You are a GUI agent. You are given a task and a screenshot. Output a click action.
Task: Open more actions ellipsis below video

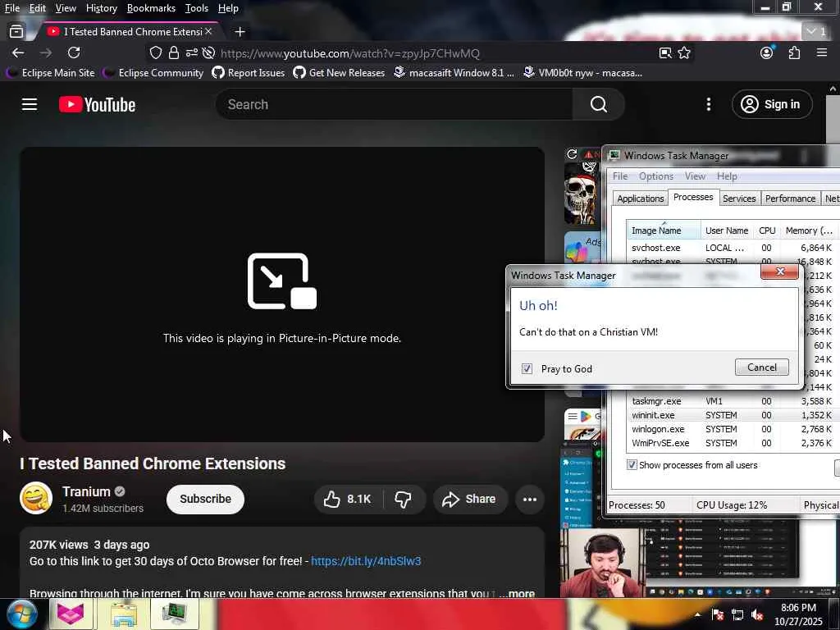tap(530, 500)
